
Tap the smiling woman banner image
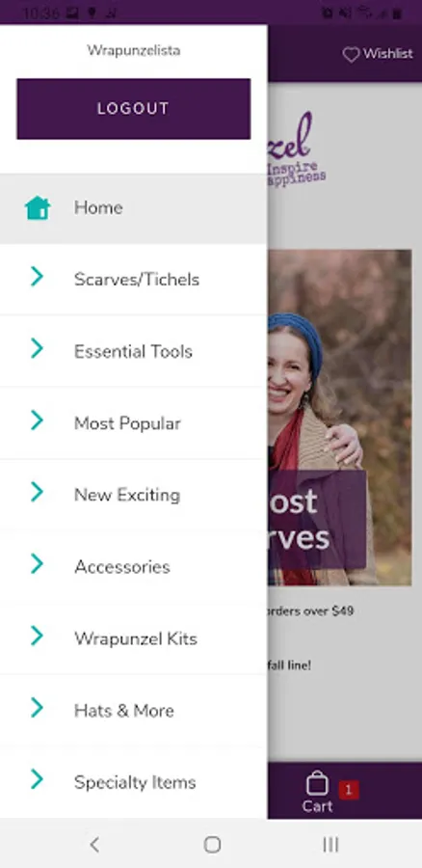[339, 418]
